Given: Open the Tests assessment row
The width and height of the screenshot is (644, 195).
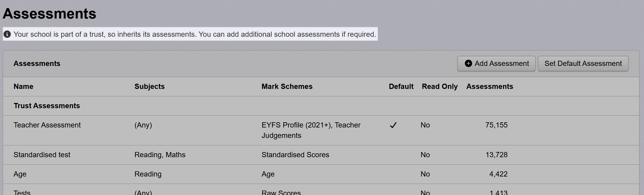Looking at the screenshot, I should click(x=22, y=192).
